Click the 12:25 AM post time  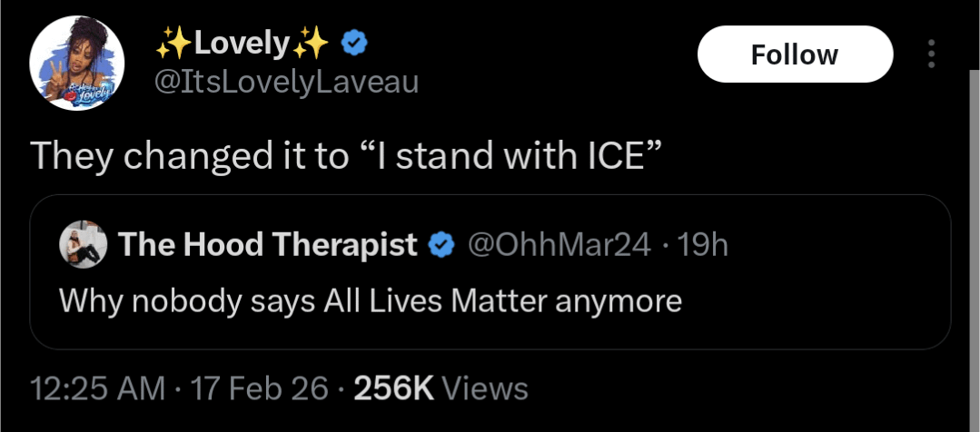pos(97,388)
